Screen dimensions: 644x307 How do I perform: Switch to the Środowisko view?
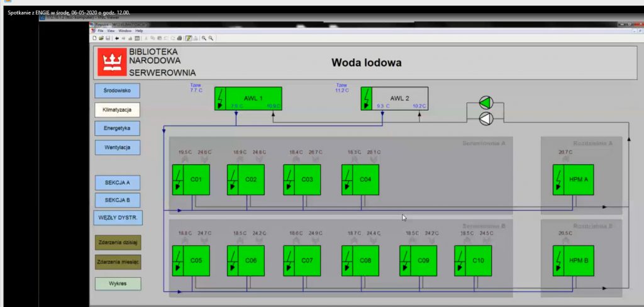[x=117, y=90]
